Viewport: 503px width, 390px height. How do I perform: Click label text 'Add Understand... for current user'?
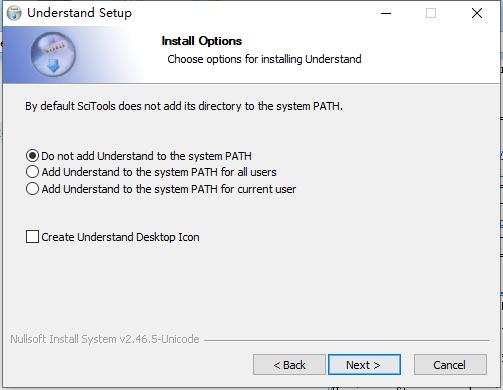pyautogui.click(x=169, y=189)
